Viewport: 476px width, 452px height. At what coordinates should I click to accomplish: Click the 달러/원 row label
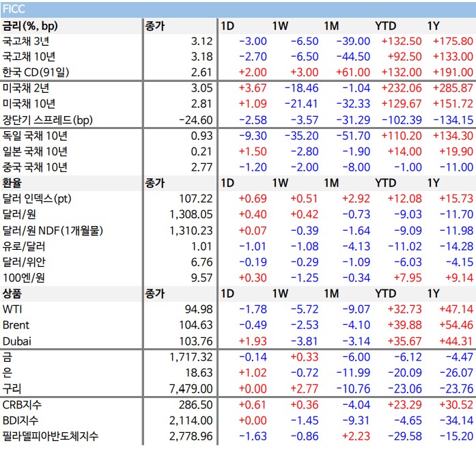19,214
